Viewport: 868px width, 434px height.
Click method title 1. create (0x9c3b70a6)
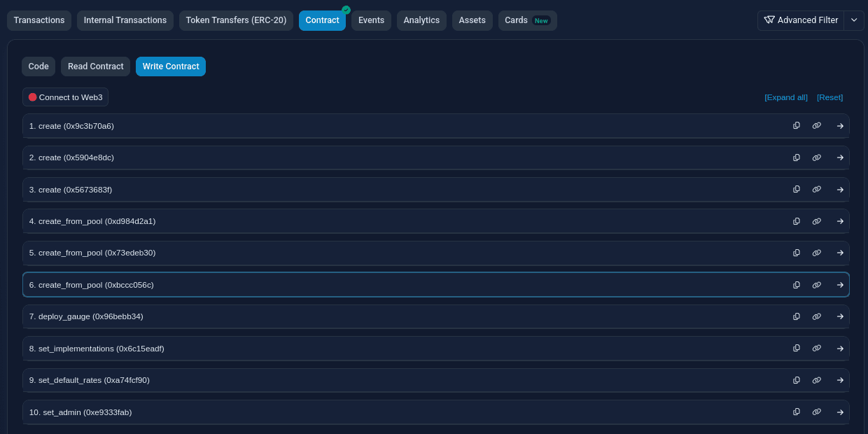click(x=71, y=126)
